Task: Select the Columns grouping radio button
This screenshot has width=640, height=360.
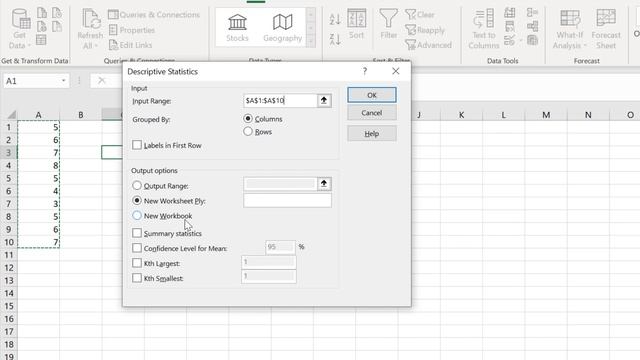Action: (x=248, y=119)
